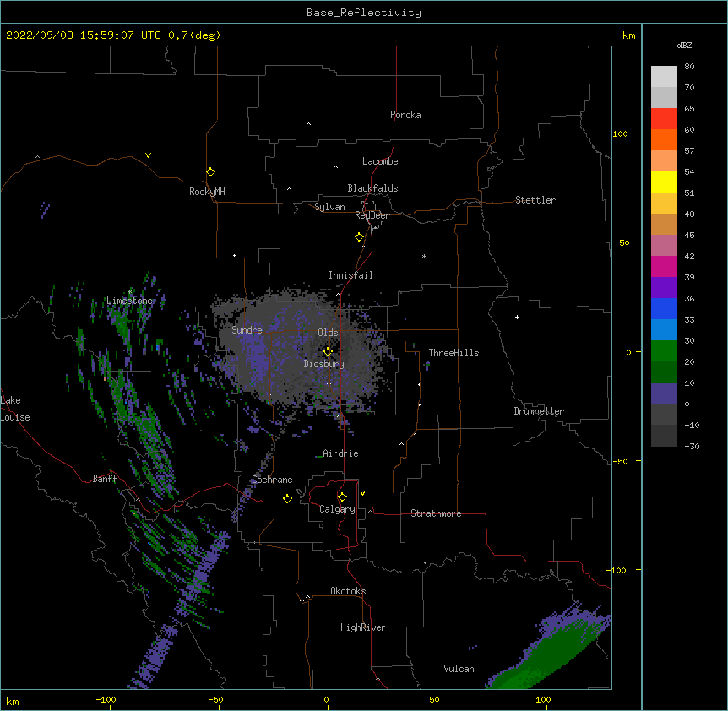Click the Okotoks label
Screen dimensions: 728x711
coord(348,591)
